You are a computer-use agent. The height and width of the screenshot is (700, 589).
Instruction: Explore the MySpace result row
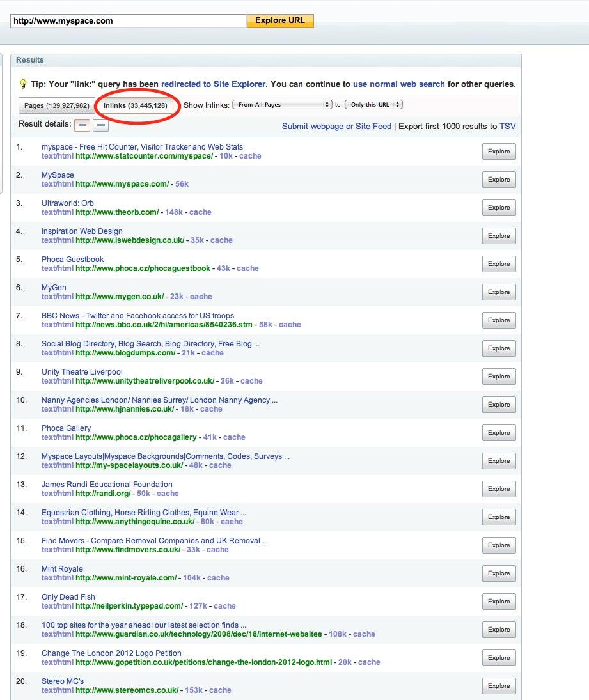tap(499, 180)
